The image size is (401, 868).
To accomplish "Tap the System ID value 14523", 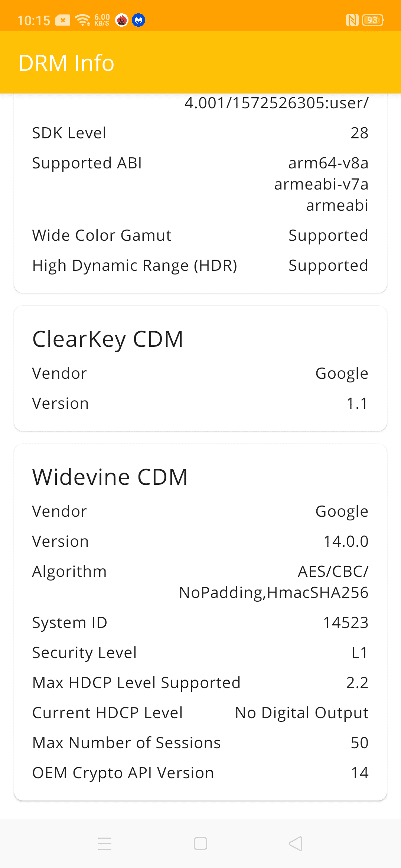I will (346, 622).
